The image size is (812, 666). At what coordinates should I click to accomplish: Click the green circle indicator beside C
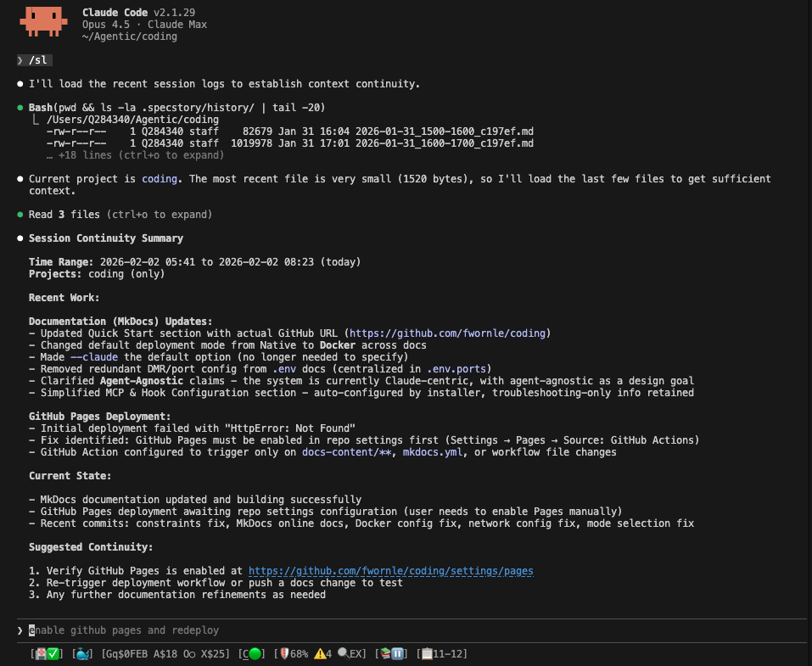click(x=255, y=654)
